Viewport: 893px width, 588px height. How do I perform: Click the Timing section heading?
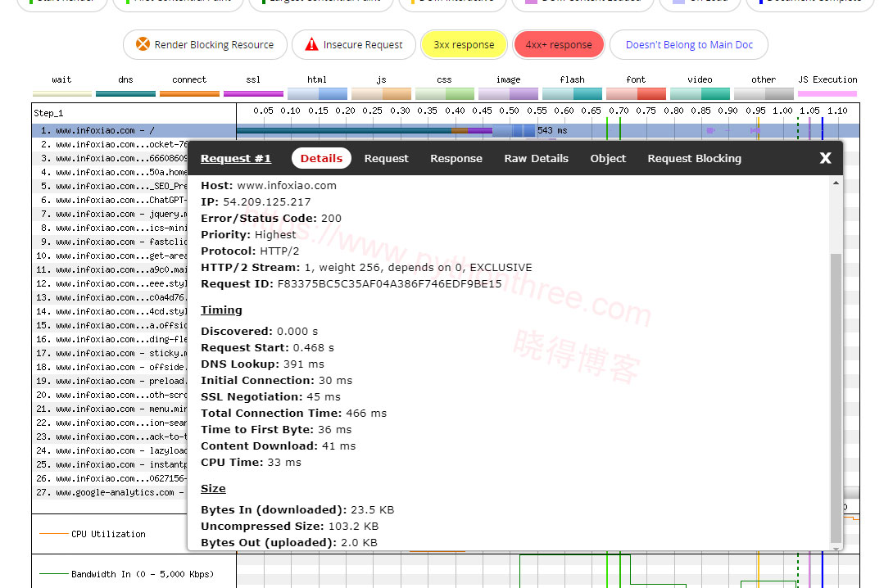[221, 310]
